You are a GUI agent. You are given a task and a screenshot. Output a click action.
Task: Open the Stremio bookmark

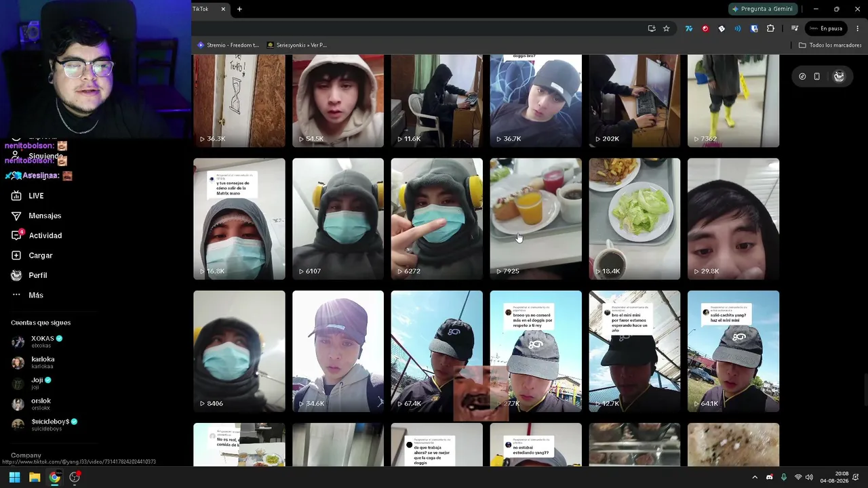click(228, 45)
